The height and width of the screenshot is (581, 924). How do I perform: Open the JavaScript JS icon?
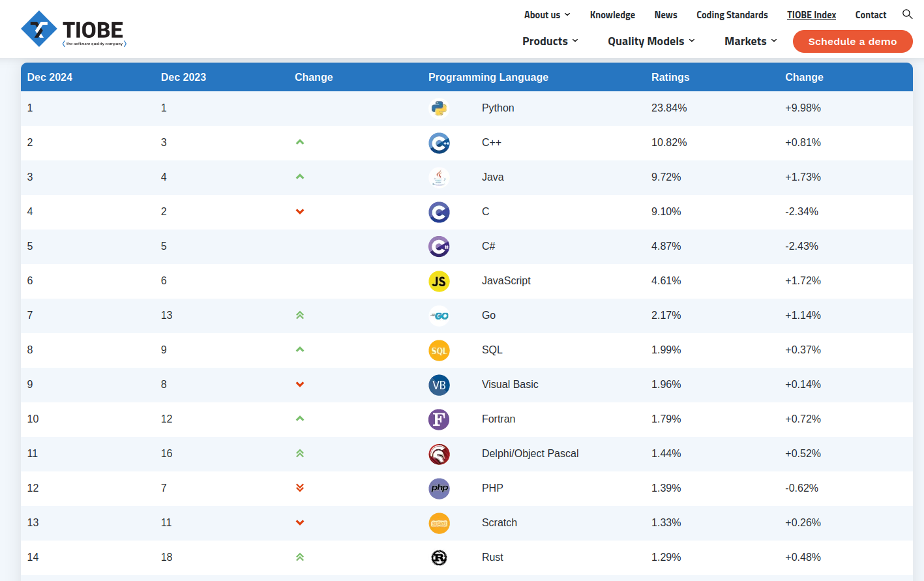coord(439,281)
